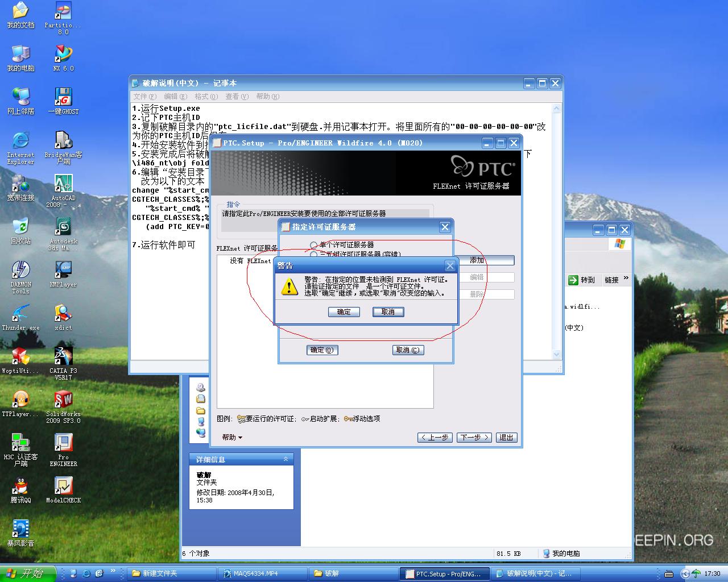
Task: Go back with the 上一步 button
Action: [x=435, y=438]
